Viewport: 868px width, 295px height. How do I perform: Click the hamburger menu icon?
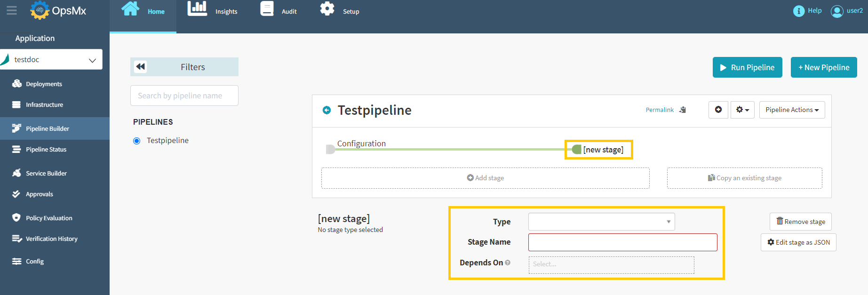11,10
